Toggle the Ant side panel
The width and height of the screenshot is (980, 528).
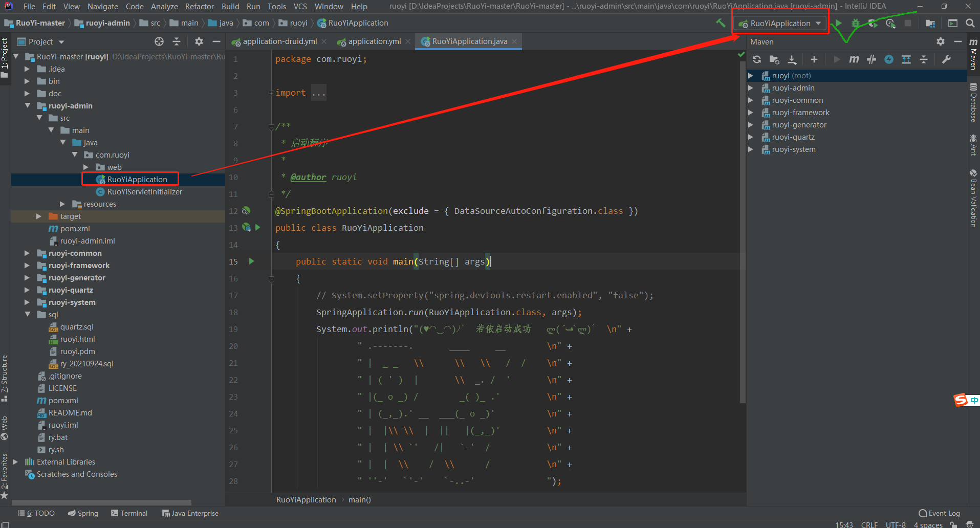click(x=973, y=145)
